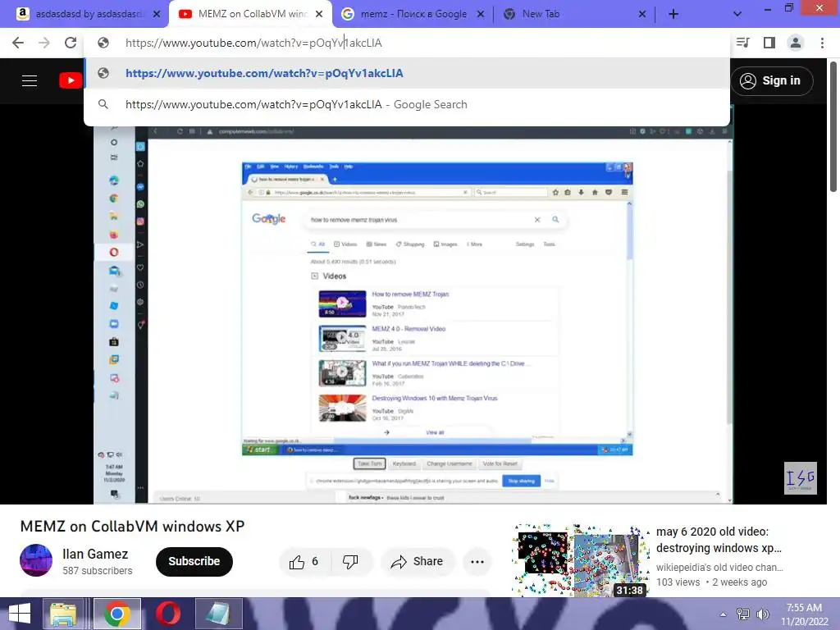Switch to the memz Google search tab
This screenshot has width=840, height=630.
pyautogui.click(x=413, y=15)
